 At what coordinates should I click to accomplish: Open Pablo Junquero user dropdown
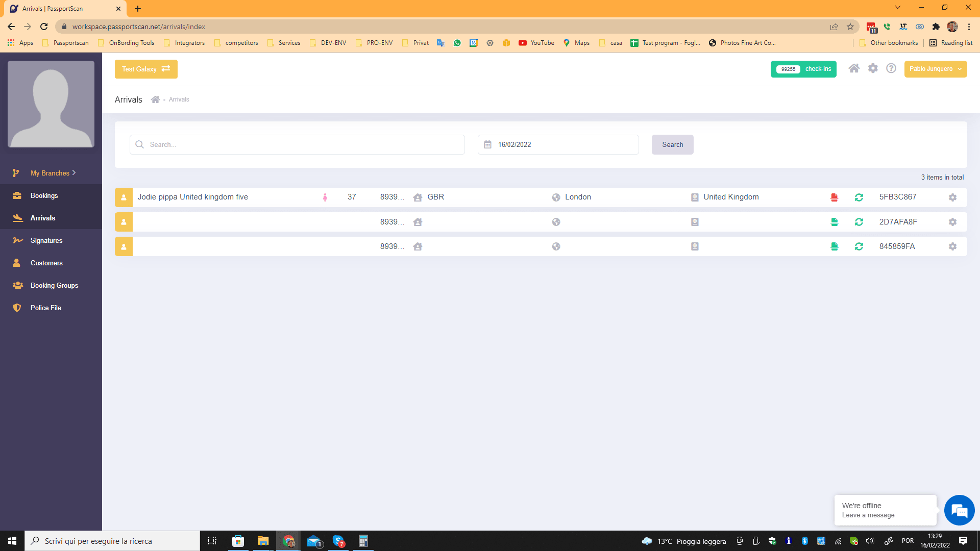[935, 69]
